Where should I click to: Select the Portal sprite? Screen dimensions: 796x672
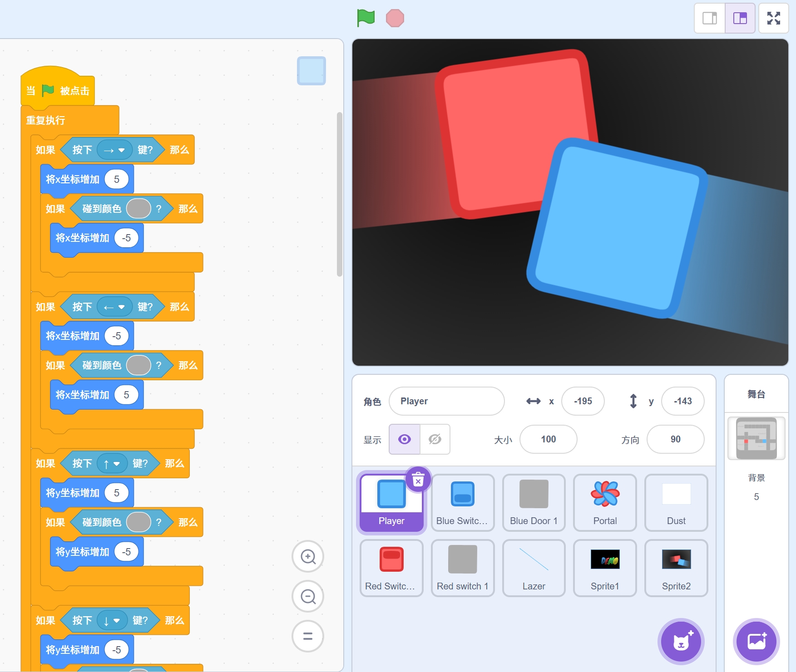[605, 502]
